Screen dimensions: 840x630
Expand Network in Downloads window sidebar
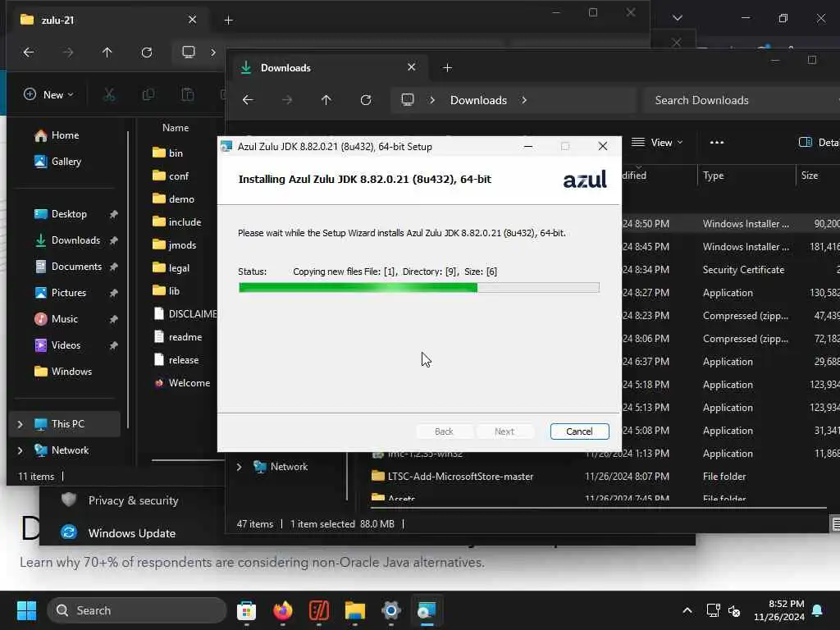[239, 467]
